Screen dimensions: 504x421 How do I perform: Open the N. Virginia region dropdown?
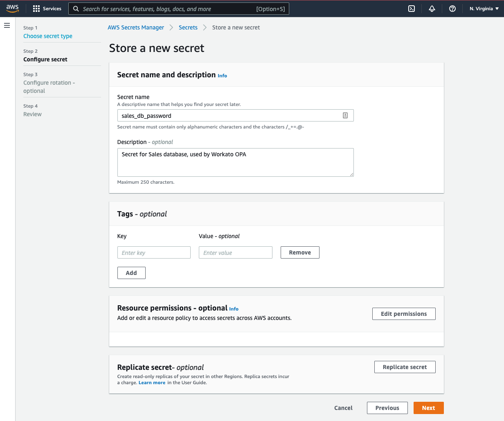(484, 8)
